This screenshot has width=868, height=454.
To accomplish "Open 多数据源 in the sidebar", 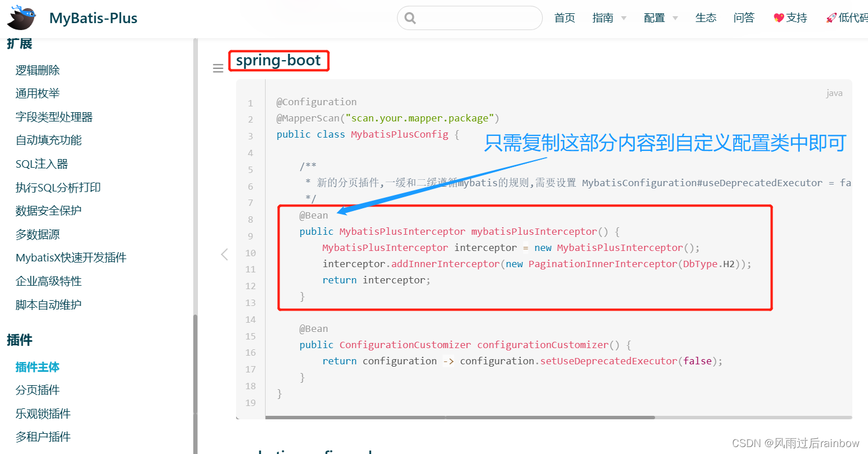I will point(38,234).
